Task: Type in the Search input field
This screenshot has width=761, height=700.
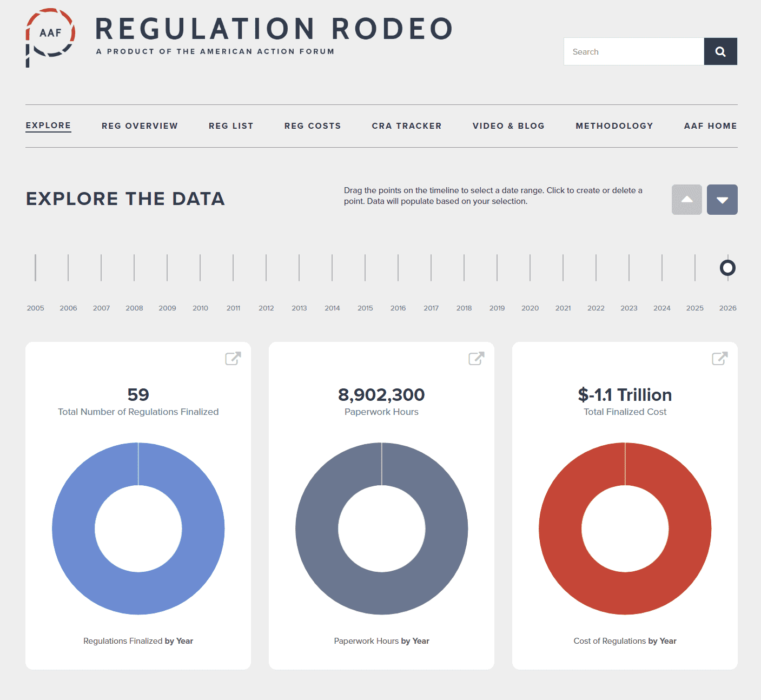Action: point(633,51)
